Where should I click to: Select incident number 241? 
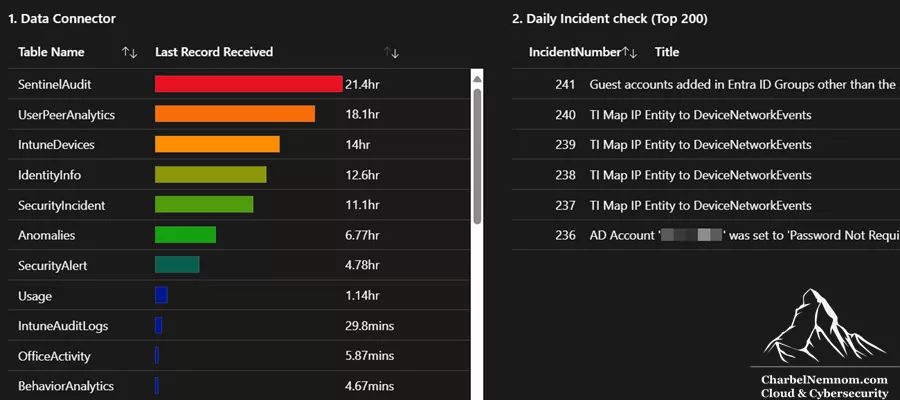coord(565,85)
